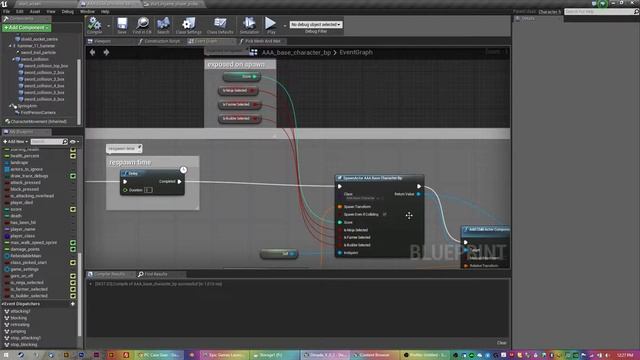Toggle editable eye for is_farmer_selected variable
This screenshot has height=360, width=640.
(73, 289)
